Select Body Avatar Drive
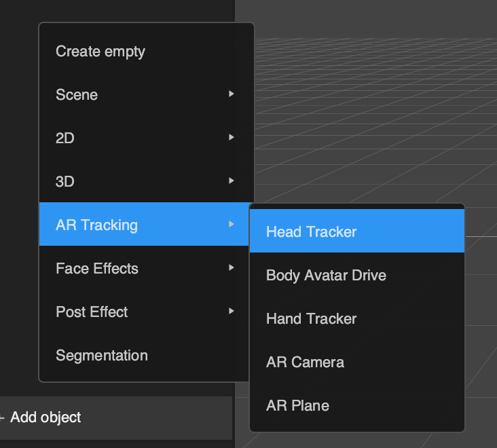This screenshot has width=497, height=448. (x=357, y=275)
